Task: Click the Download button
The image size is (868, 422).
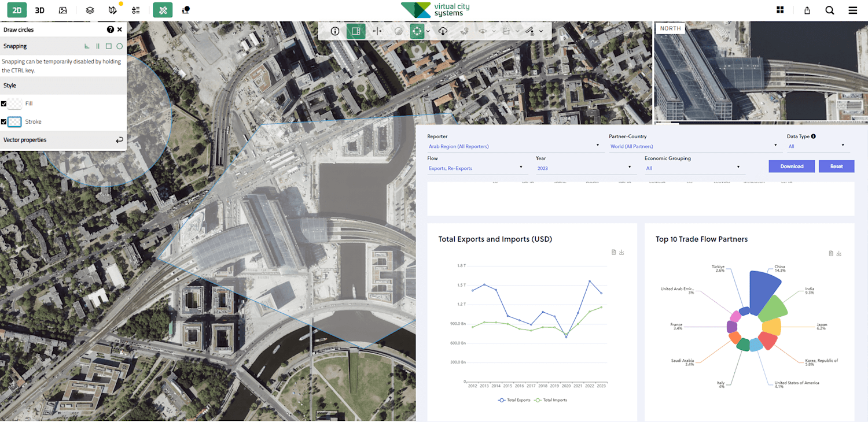Action: (x=792, y=166)
